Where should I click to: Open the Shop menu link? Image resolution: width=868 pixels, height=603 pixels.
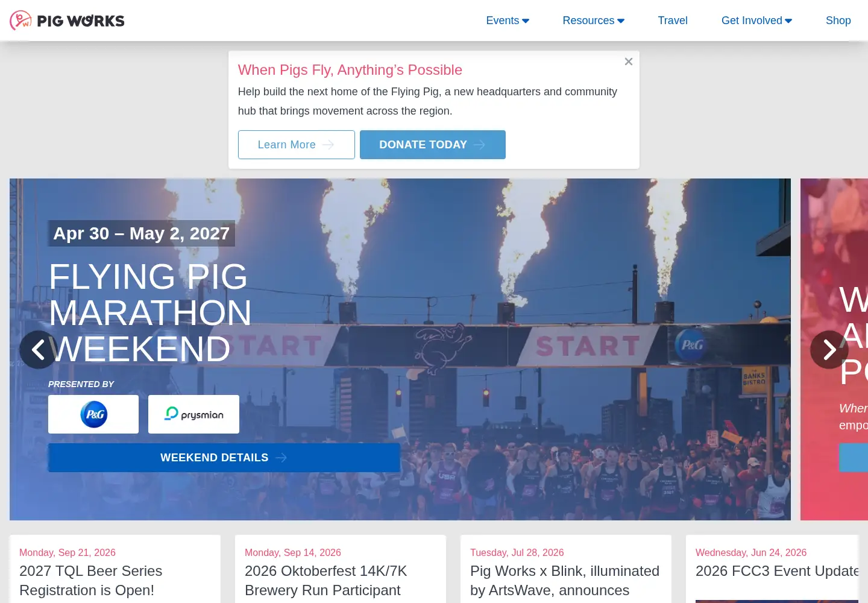(838, 21)
